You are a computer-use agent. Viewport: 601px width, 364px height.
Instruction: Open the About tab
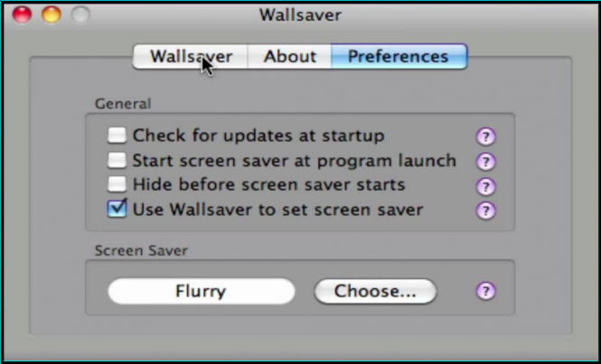[x=289, y=56]
